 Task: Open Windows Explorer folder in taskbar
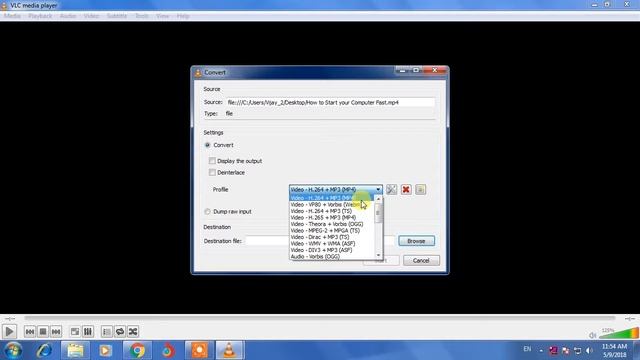point(76,350)
